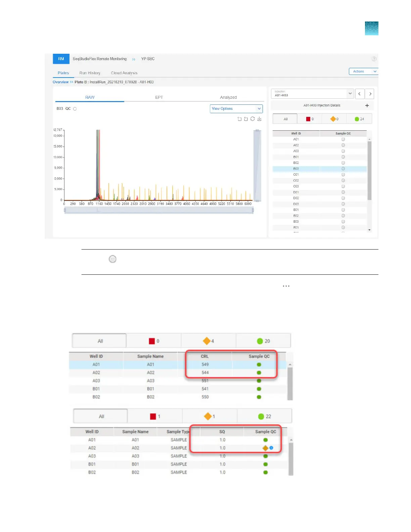Filter by orange suspect count 4 above CRL table
Viewport: 411px width, 532px height.
[209, 341]
